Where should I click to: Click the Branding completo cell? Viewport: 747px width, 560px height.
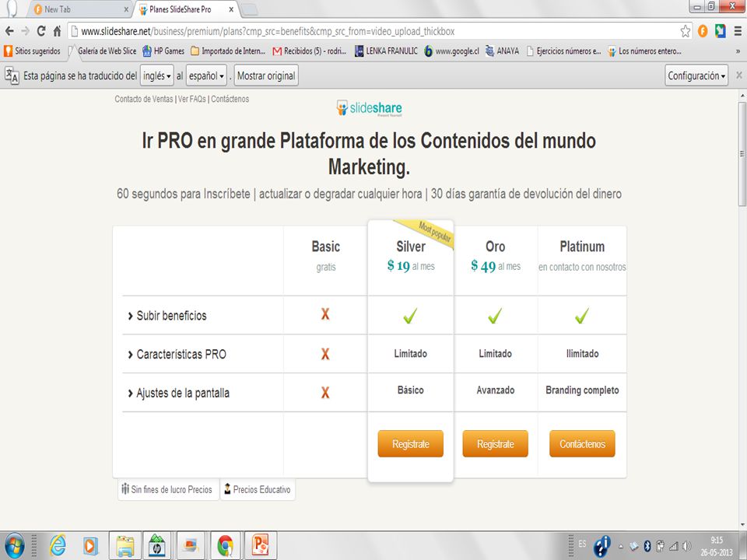pos(582,390)
